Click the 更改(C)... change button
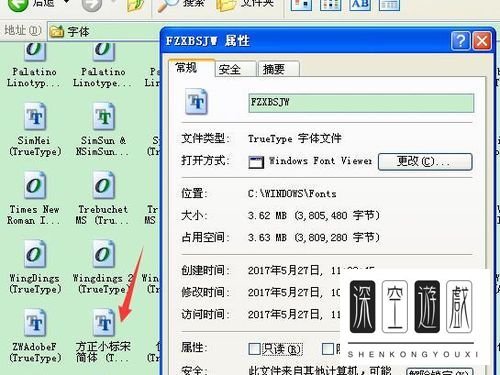The width and height of the screenshot is (500, 375). click(x=425, y=162)
